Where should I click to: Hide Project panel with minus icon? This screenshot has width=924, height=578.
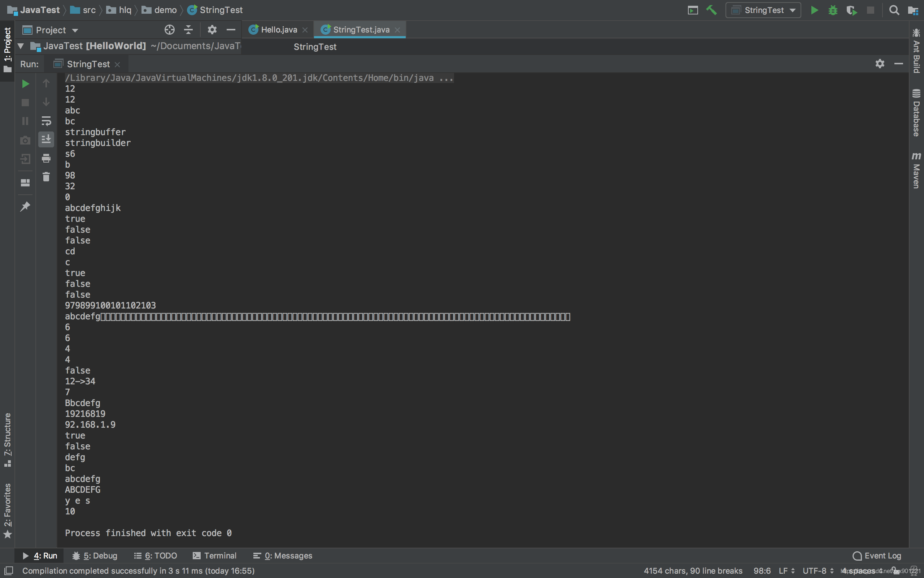tap(231, 30)
